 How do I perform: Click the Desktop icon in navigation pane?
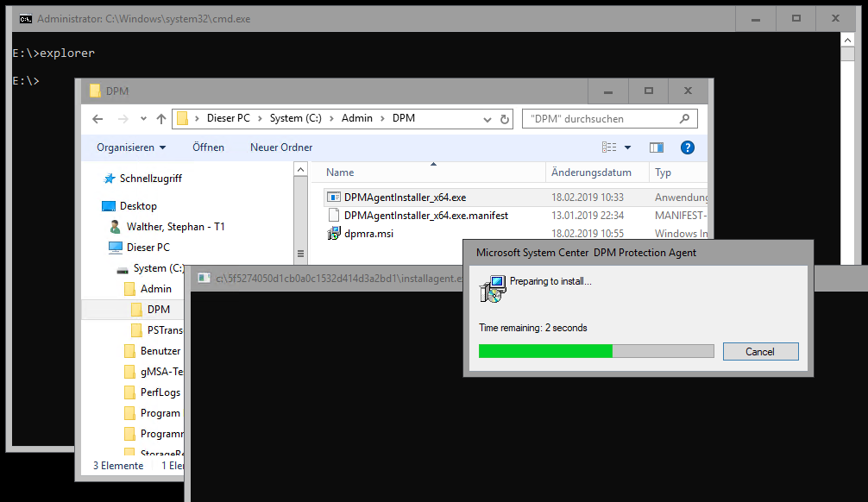[109, 206]
